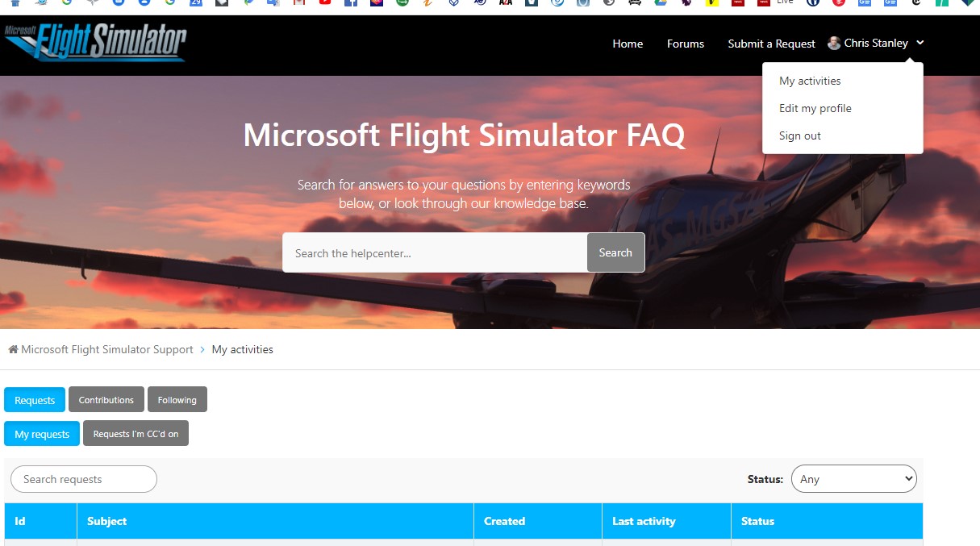Open the New York Times bookmark icon

coord(915,3)
